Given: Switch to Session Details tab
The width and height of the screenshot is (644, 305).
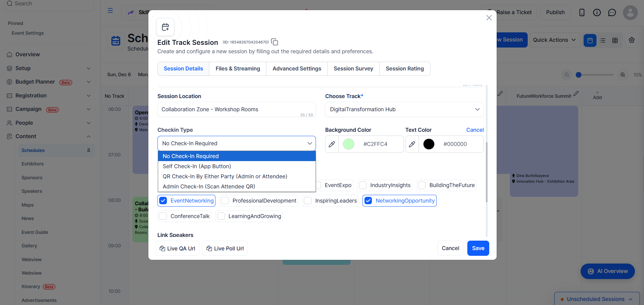Looking at the screenshot, I should pyautogui.click(x=183, y=69).
